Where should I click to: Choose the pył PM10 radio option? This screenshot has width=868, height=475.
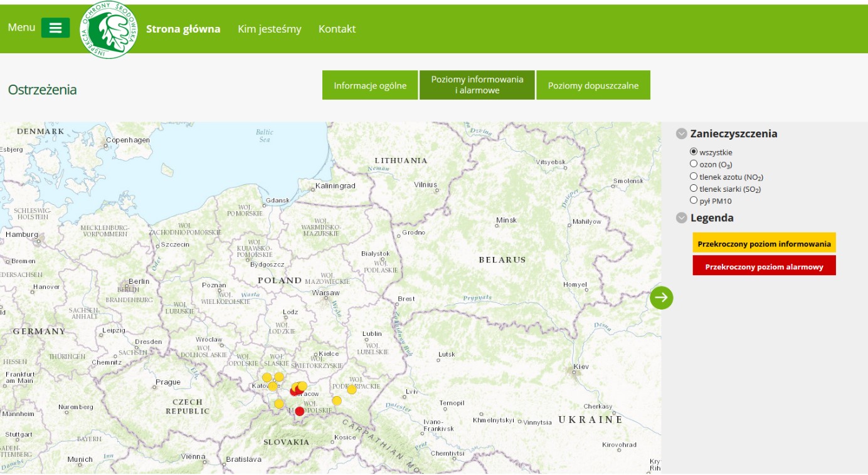[x=694, y=201]
